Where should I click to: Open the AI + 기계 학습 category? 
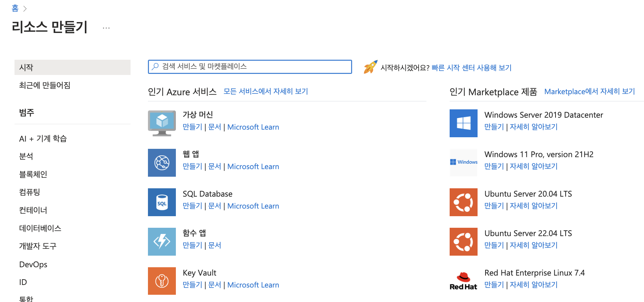point(43,139)
